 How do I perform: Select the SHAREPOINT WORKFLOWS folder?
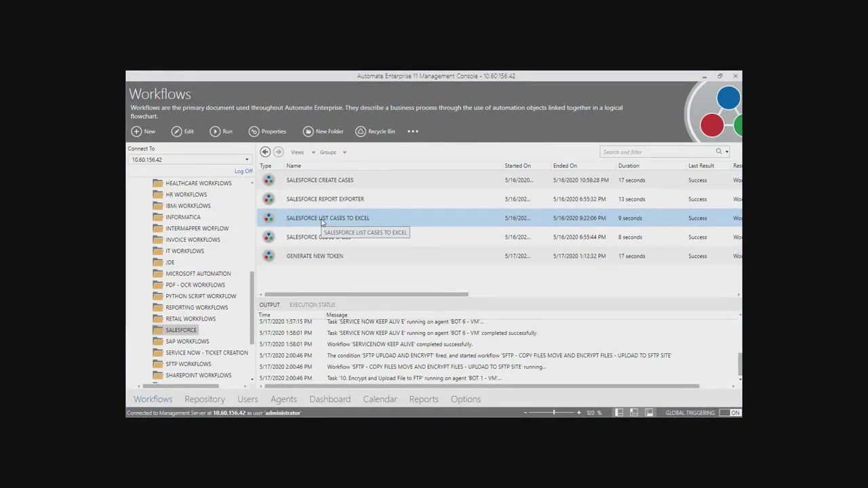click(x=199, y=375)
